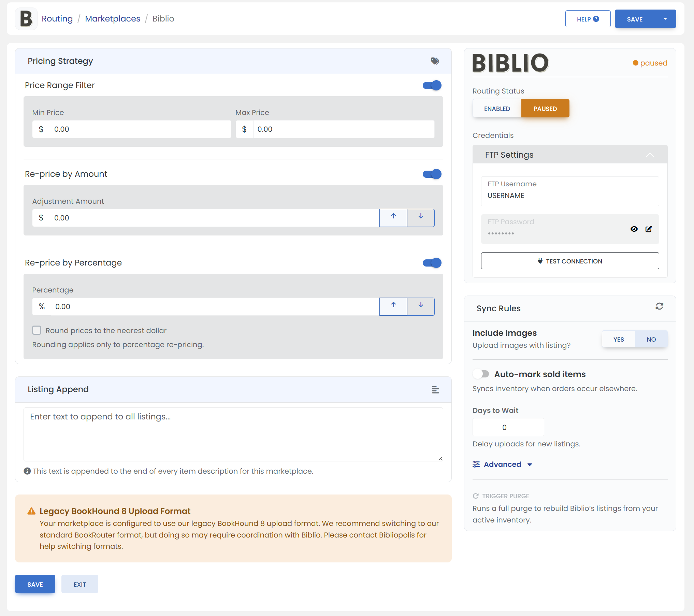The image size is (694, 616).
Task: Click the Percentage input field
Action: 215,306
